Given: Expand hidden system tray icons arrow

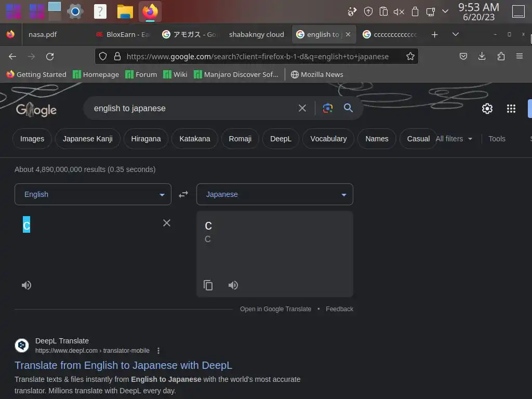Looking at the screenshot, I should [445, 11].
